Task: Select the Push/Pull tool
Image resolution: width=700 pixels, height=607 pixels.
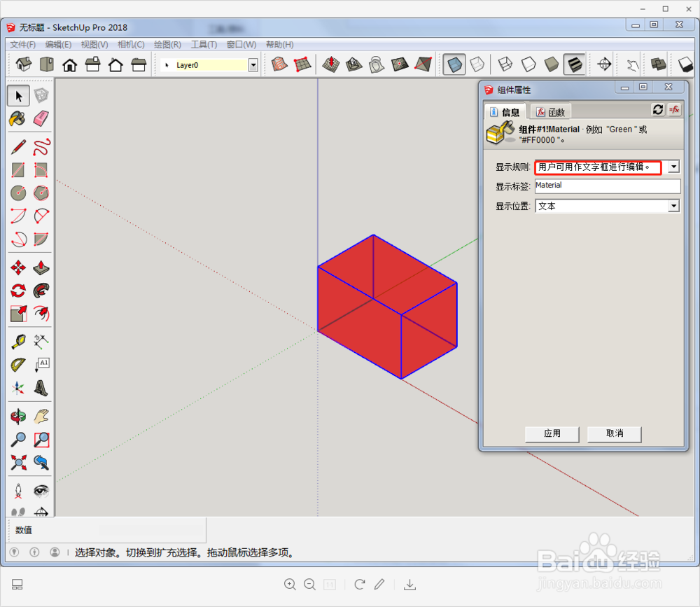Action: pos(41,268)
